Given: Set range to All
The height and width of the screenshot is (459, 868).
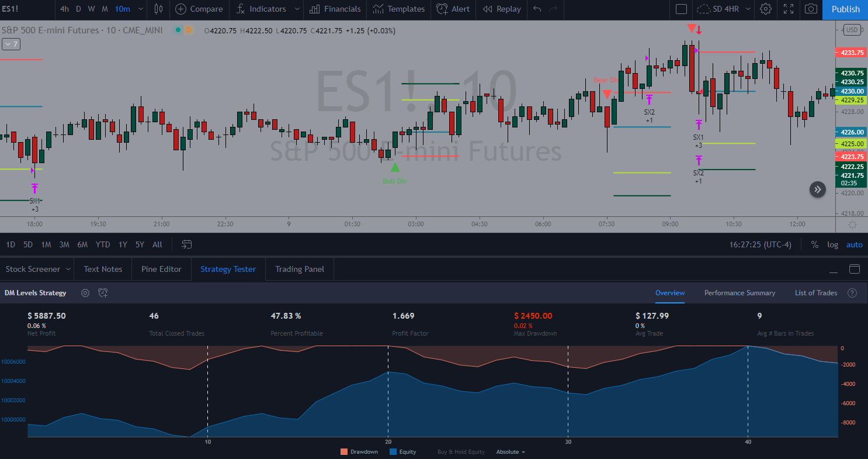Looking at the screenshot, I should click(x=157, y=244).
